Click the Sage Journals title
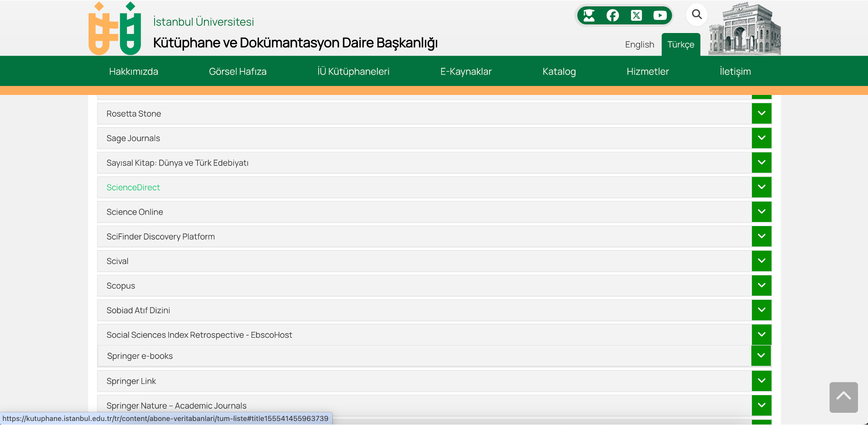 click(133, 138)
